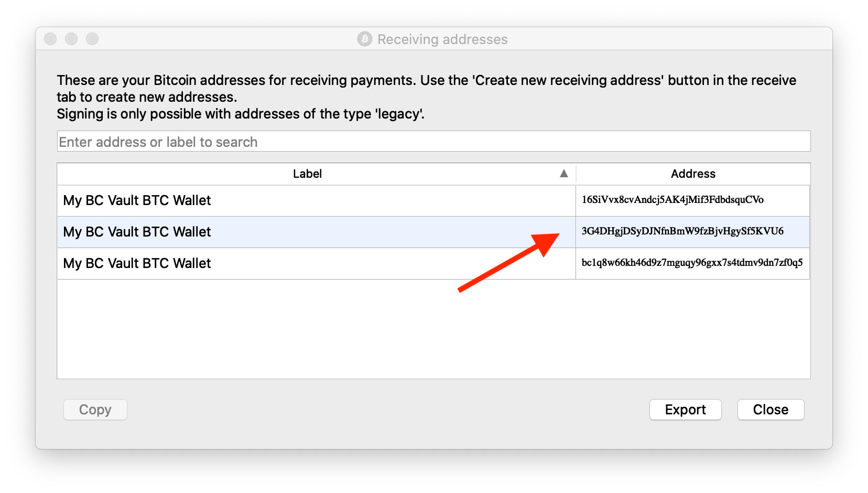Sort by the Address column header
Viewport: 868px width, 493px height.
point(693,174)
